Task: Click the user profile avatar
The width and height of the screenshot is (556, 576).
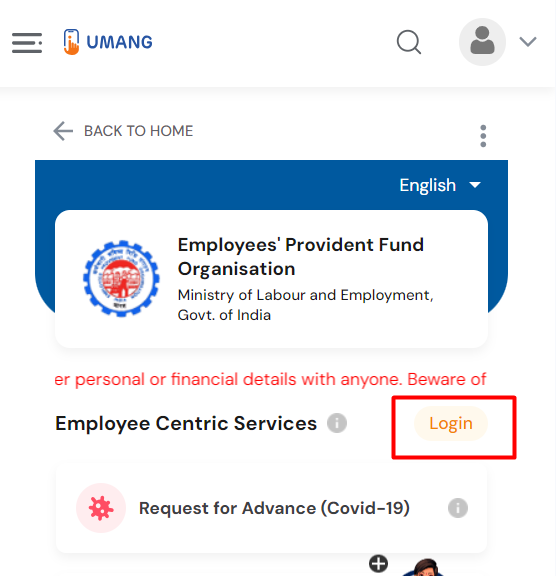Action: coord(482,42)
